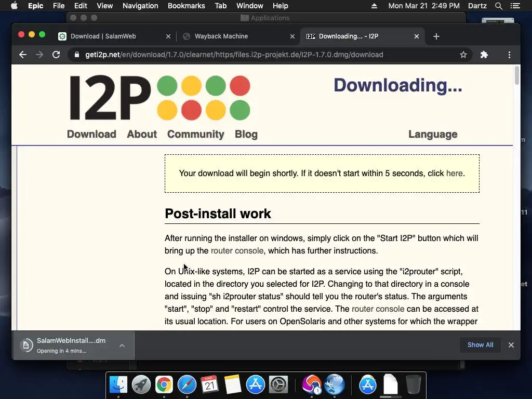Open the first router console link
Viewport: 532px width, 399px height.
pyautogui.click(x=237, y=251)
